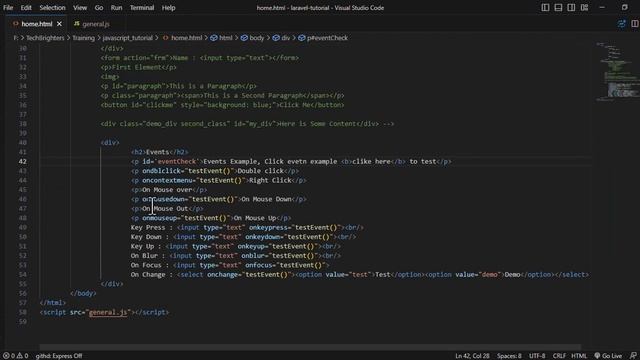Click 'Double click' text on line 43

tap(260, 171)
